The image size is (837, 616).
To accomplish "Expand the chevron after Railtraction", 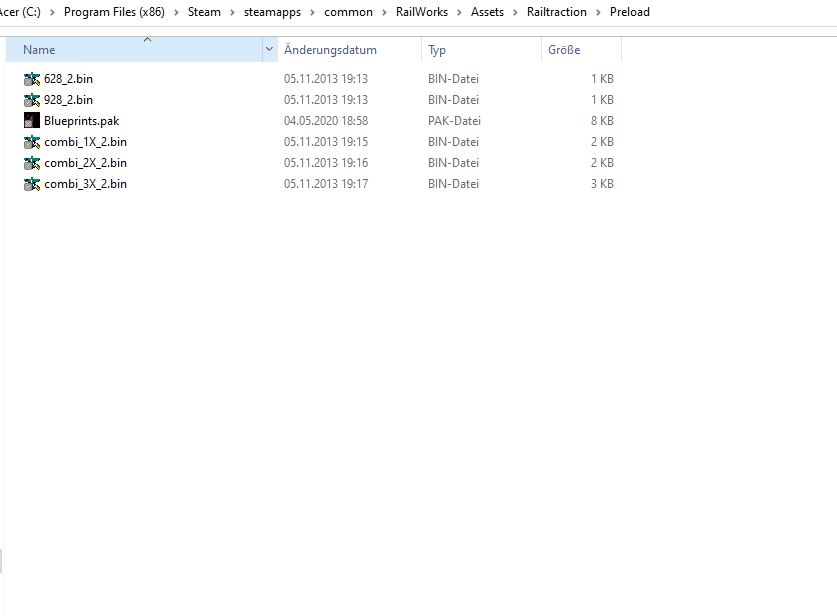I will tap(598, 12).
